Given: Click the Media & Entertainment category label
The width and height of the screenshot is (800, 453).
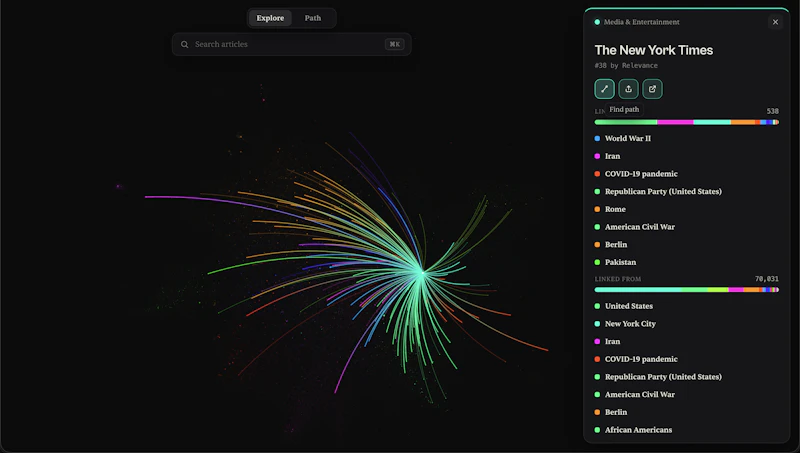Looking at the screenshot, I should coord(641,22).
